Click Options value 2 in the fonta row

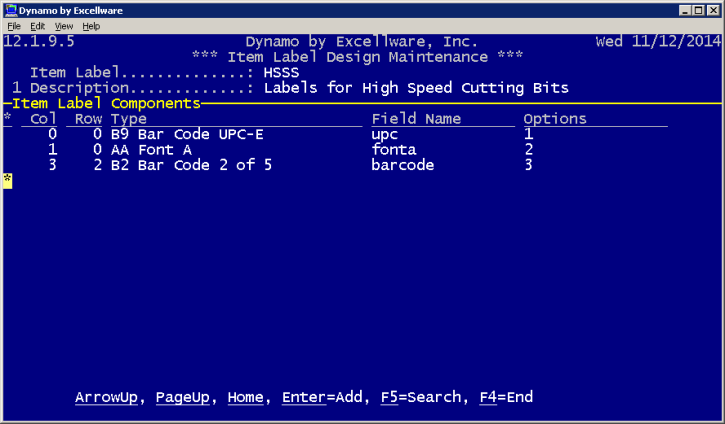tap(528, 150)
